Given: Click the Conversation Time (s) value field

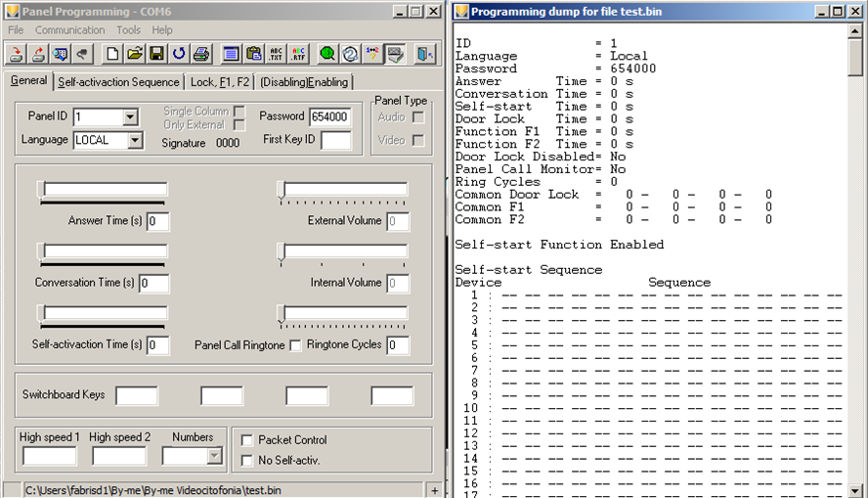Looking at the screenshot, I should click(x=153, y=283).
